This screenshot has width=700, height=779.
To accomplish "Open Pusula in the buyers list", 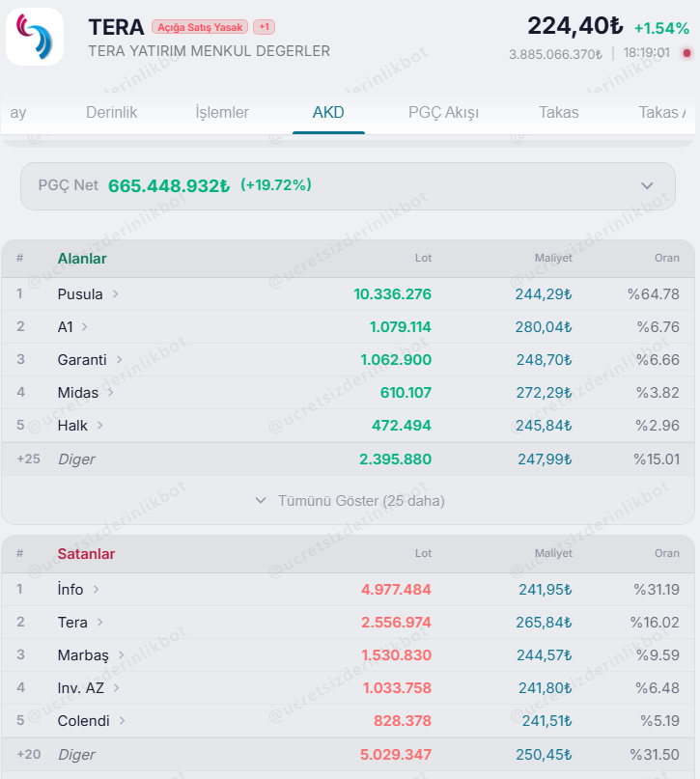I will [x=80, y=294].
